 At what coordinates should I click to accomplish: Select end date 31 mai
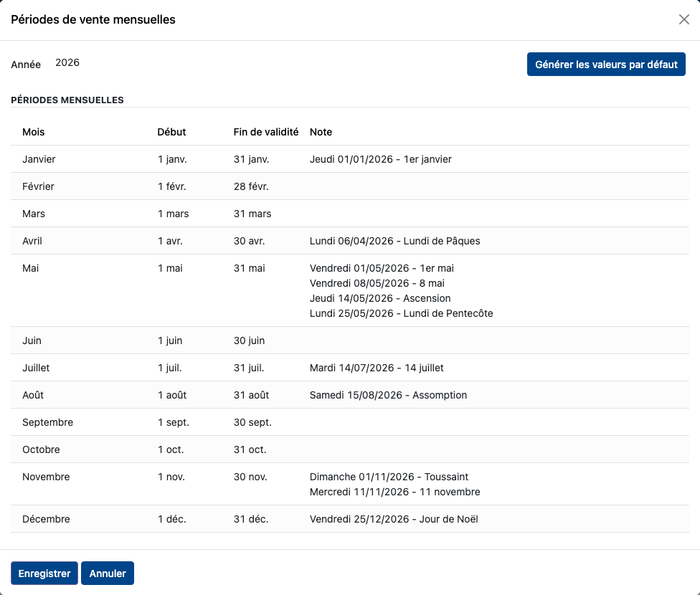pos(249,268)
